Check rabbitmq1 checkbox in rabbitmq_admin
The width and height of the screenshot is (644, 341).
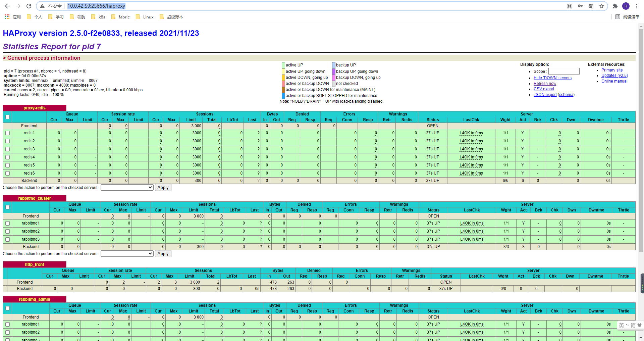click(x=7, y=325)
